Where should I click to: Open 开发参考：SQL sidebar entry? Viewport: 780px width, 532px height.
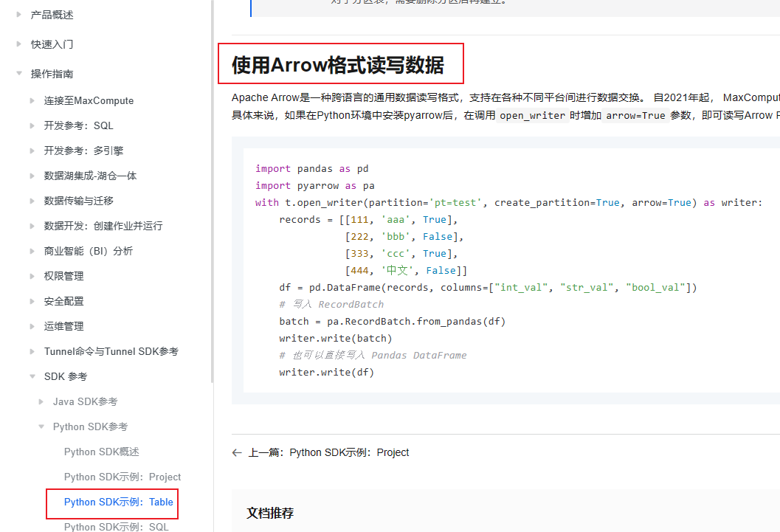79,125
